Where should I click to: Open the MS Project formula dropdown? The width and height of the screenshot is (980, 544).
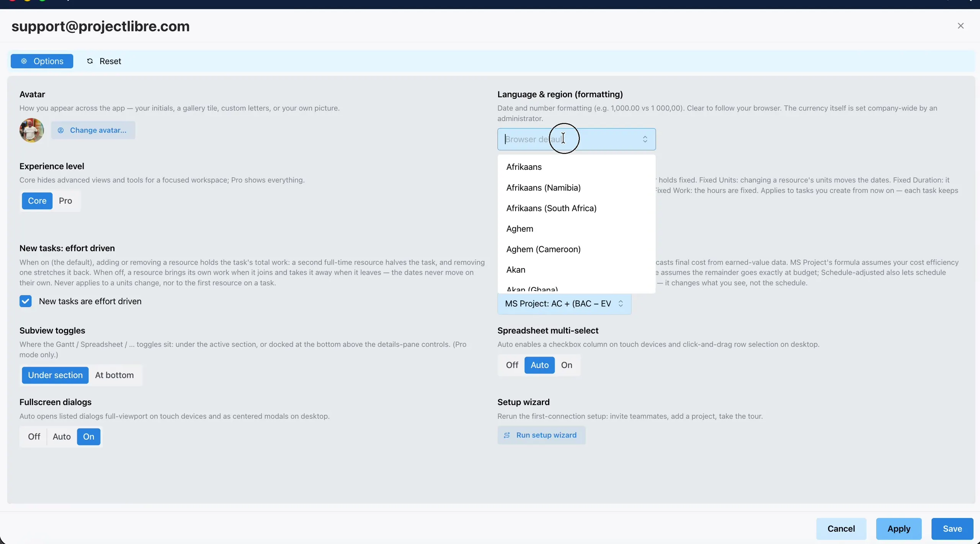coord(564,304)
